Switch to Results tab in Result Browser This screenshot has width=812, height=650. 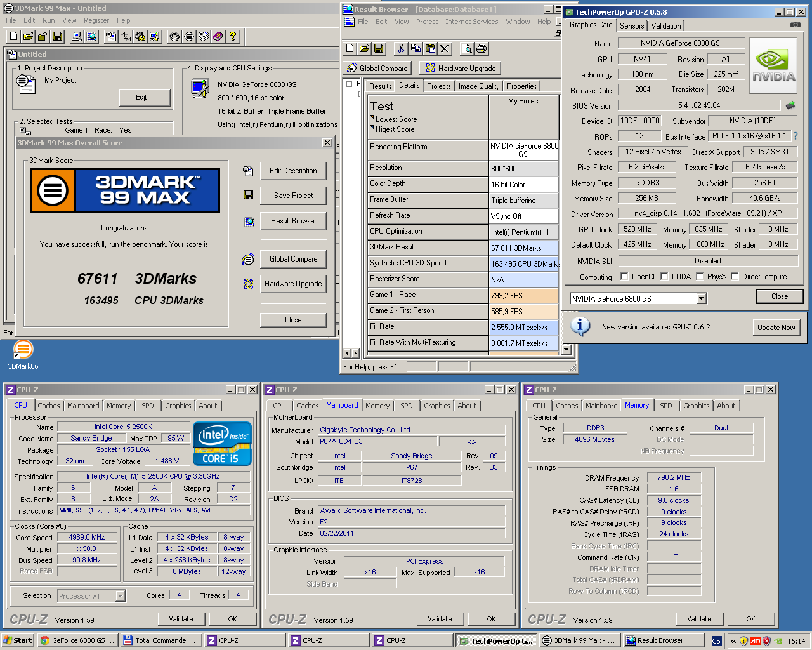(380, 86)
